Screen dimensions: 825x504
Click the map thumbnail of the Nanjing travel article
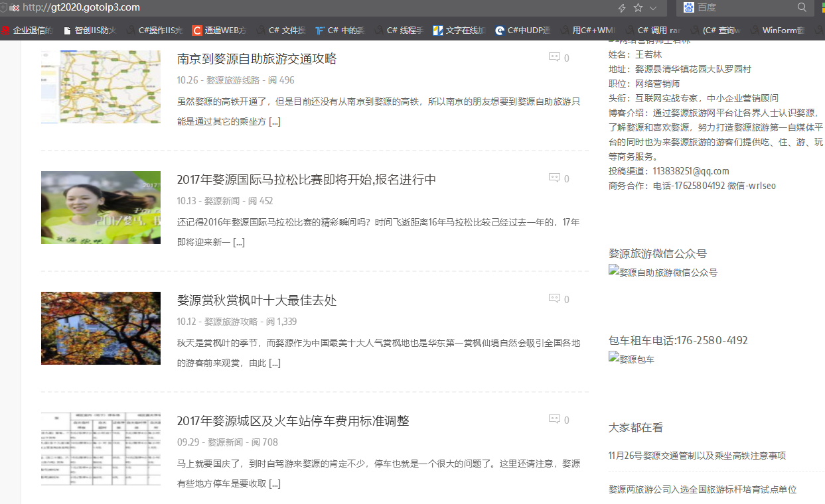[x=100, y=87]
